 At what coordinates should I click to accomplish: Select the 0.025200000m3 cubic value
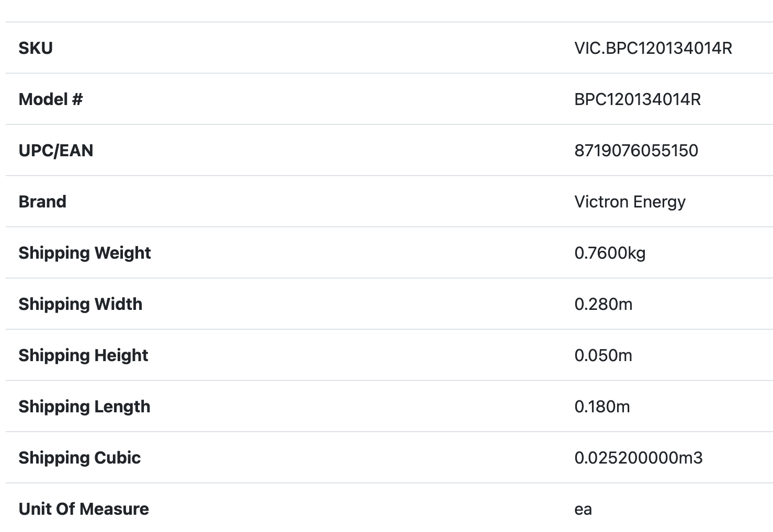point(638,458)
